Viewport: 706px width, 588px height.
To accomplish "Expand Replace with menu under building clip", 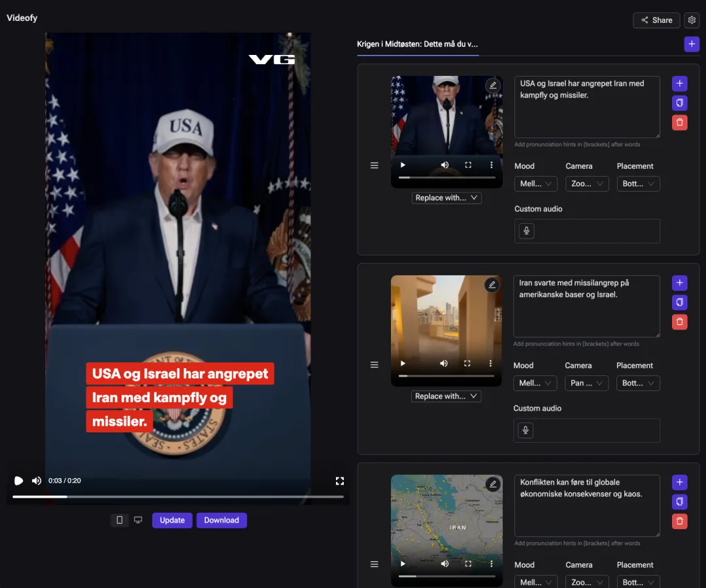I will pyautogui.click(x=446, y=396).
